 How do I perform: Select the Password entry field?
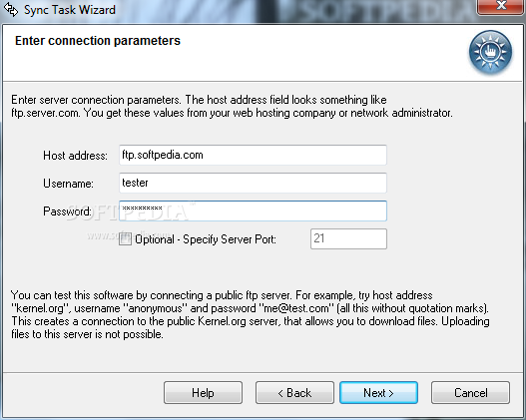(x=253, y=210)
